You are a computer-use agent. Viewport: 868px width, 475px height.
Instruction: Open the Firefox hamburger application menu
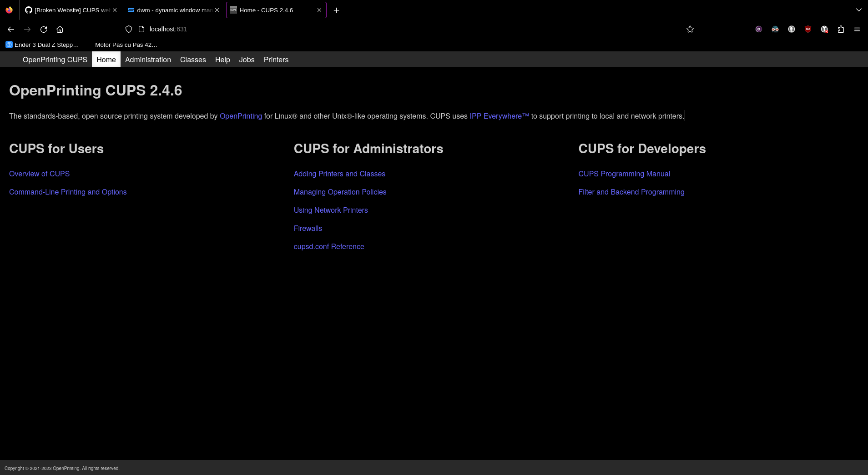858,29
